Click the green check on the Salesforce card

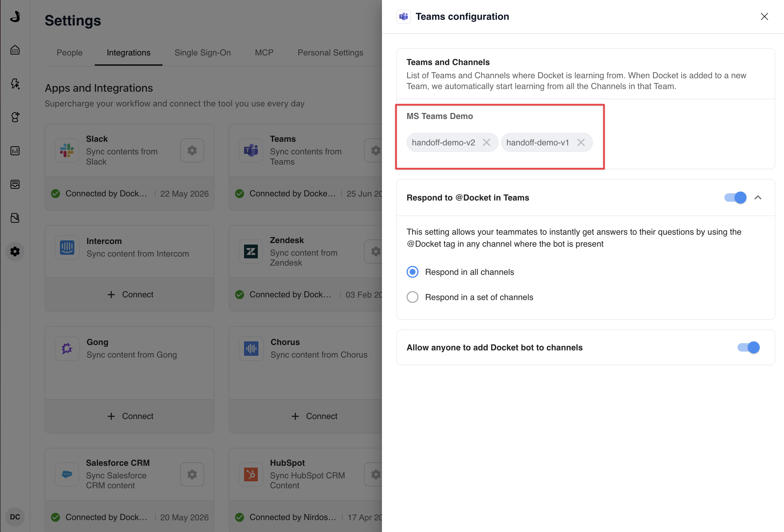pos(56,517)
